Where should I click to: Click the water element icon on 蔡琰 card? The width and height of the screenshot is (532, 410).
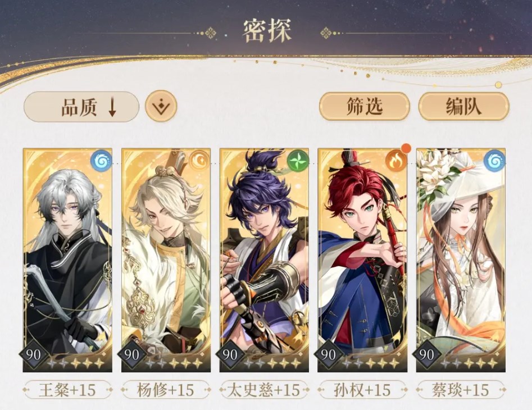pos(494,160)
